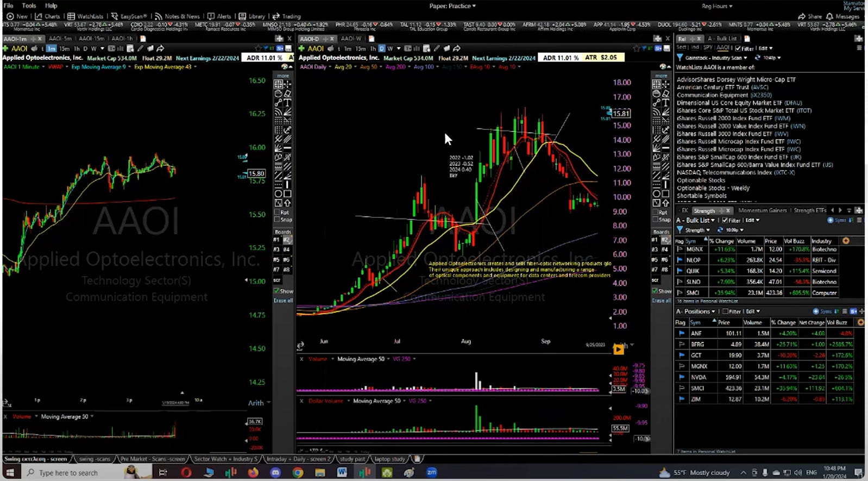
Task: Toggle the Filter checkbox in the A - Positions panel
Action: (725, 311)
